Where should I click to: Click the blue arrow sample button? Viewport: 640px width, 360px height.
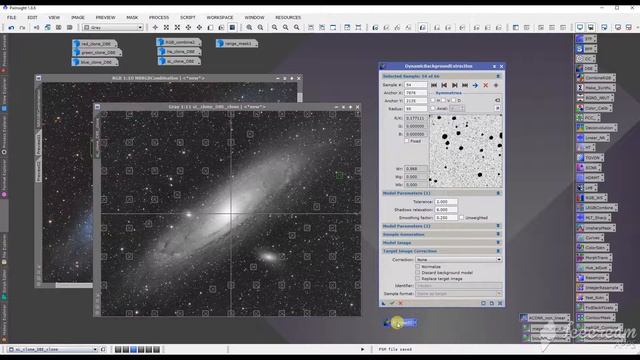tap(475, 85)
